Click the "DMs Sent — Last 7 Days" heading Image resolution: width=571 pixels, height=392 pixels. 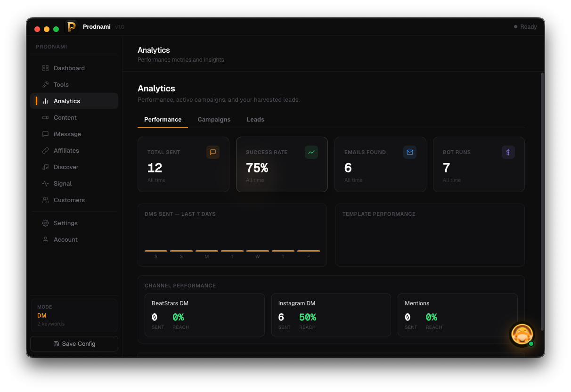tap(180, 214)
